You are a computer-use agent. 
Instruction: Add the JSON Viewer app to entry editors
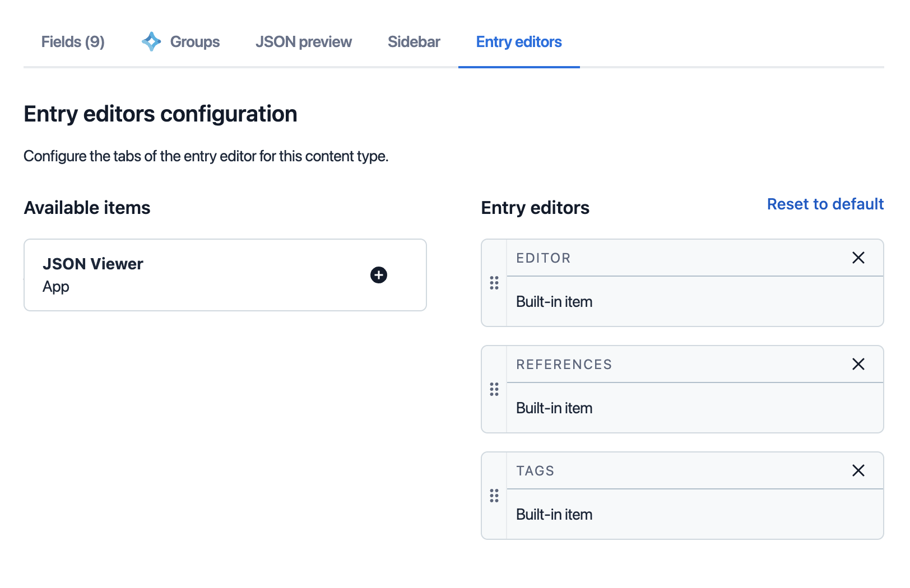(x=379, y=275)
